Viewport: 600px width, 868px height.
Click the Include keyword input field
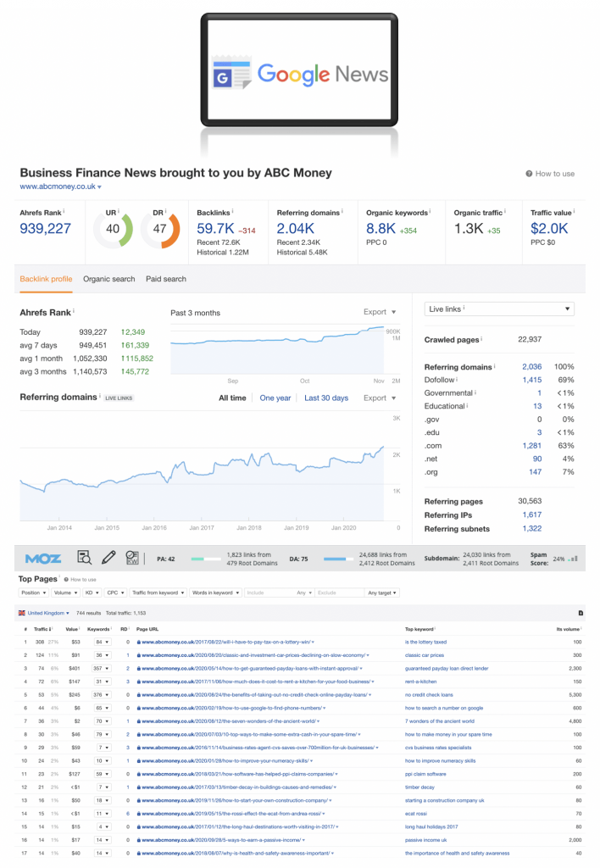[x=269, y=593]
